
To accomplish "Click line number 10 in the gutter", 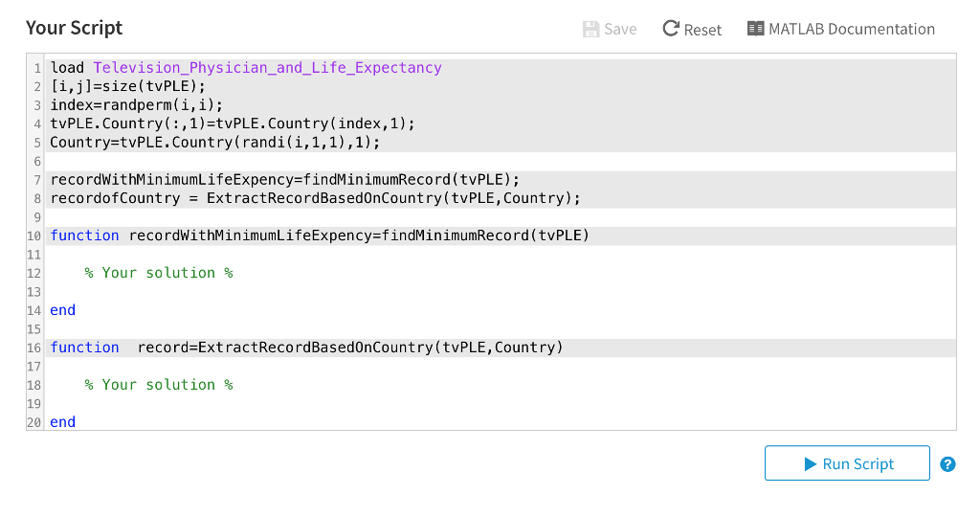I will 33,236.
